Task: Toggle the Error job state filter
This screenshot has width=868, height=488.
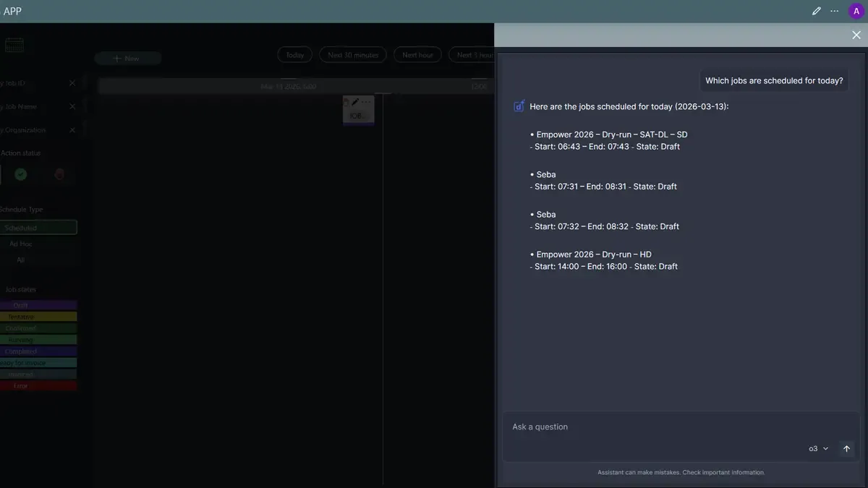Action: [38, 386]
